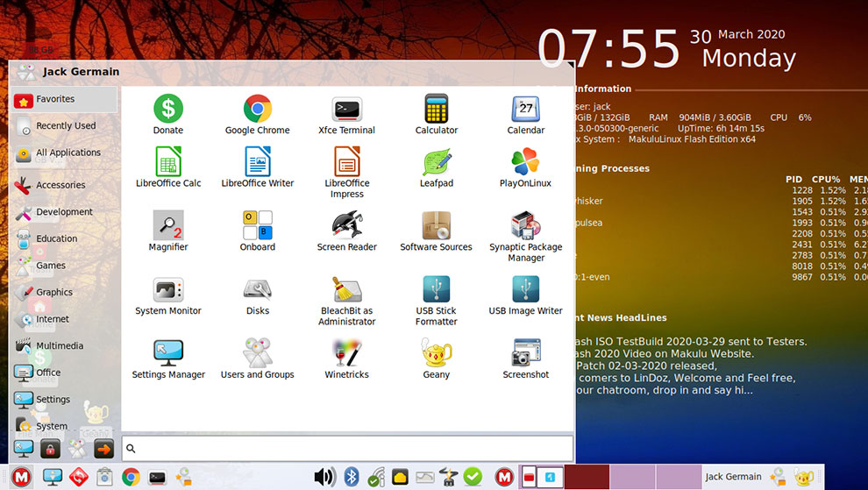The height and width of the screenshot is (490, 868).
Task: Launch the Disks utility
Action: [x=258, y=295]
